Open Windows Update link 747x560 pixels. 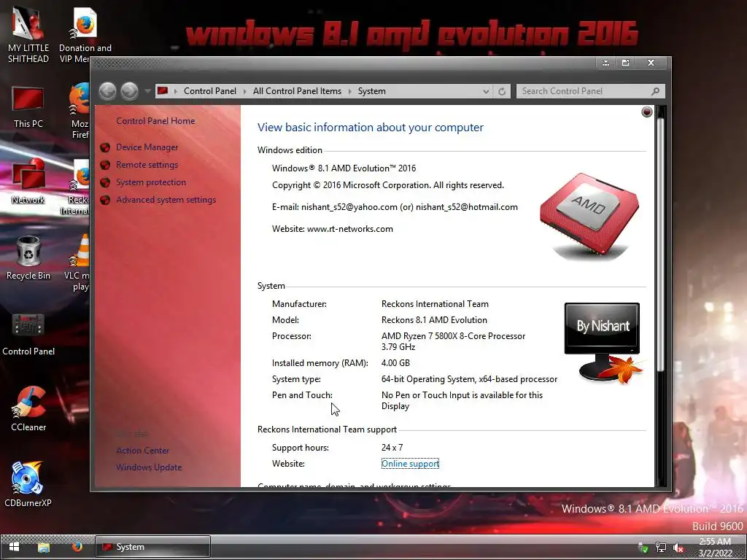tap(149, 467)
